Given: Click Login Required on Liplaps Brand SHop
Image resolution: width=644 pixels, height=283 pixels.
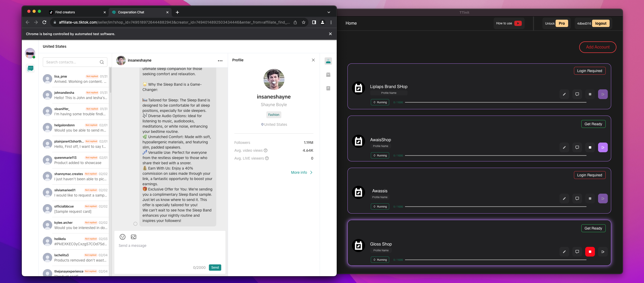Looking at the screenshot, I should click(x=589, y=71).
